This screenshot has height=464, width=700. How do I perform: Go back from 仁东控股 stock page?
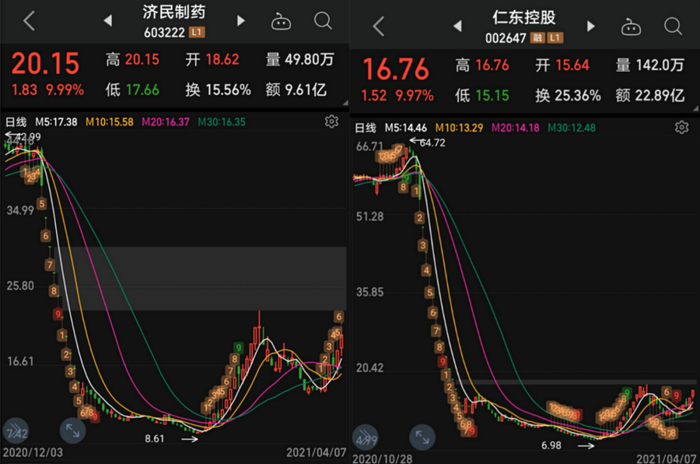(x=379, y=26)
